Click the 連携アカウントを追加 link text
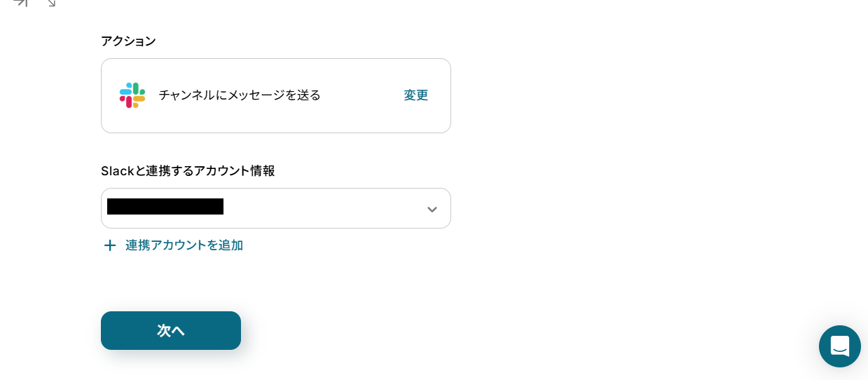Image resolution: width=868 pixels, height=380 pixels. (184, 245)
